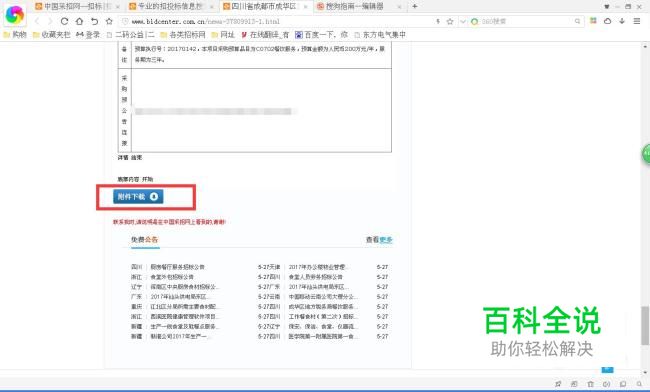650x392 pixels.
Task: Click the 360 browser colorful logo
Action: pos(15,15)
